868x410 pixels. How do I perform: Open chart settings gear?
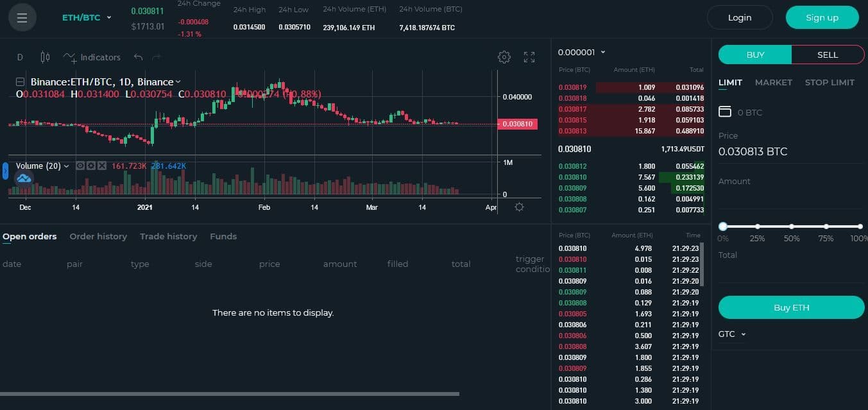click(x=504, y=57)
